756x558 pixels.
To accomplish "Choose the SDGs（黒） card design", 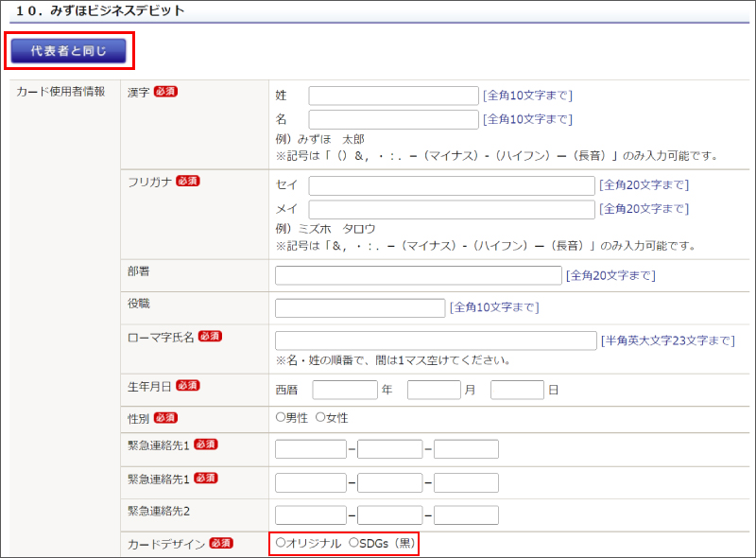I will click(353, 543).
